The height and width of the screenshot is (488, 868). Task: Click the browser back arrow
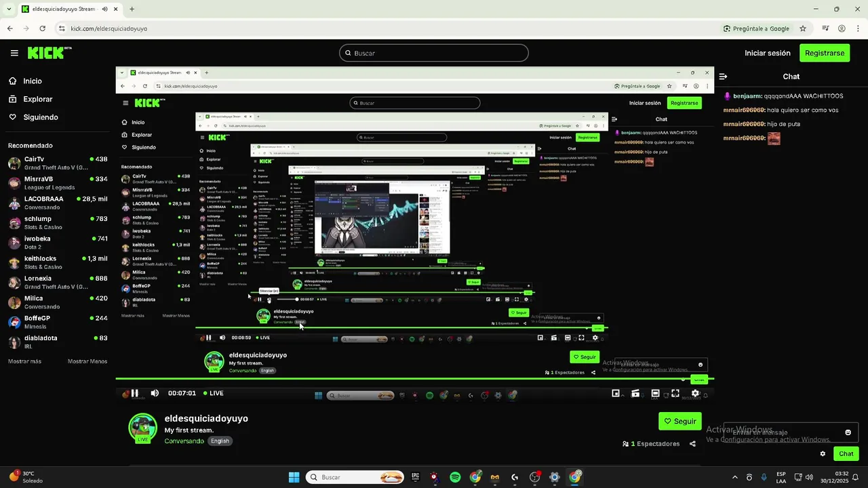9,28
